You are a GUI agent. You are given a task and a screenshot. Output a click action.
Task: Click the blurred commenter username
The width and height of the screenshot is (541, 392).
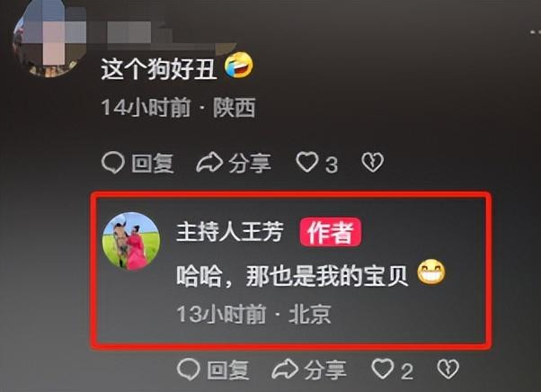click(x=135, y=31)
